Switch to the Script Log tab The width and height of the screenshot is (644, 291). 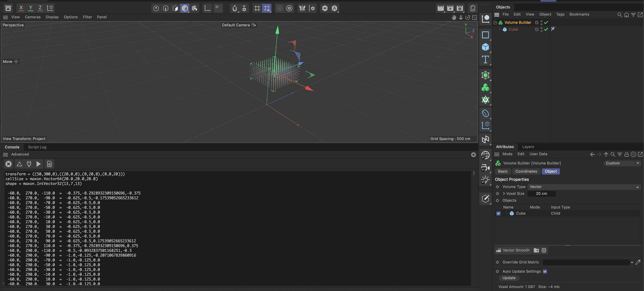(x=37, y=147)
